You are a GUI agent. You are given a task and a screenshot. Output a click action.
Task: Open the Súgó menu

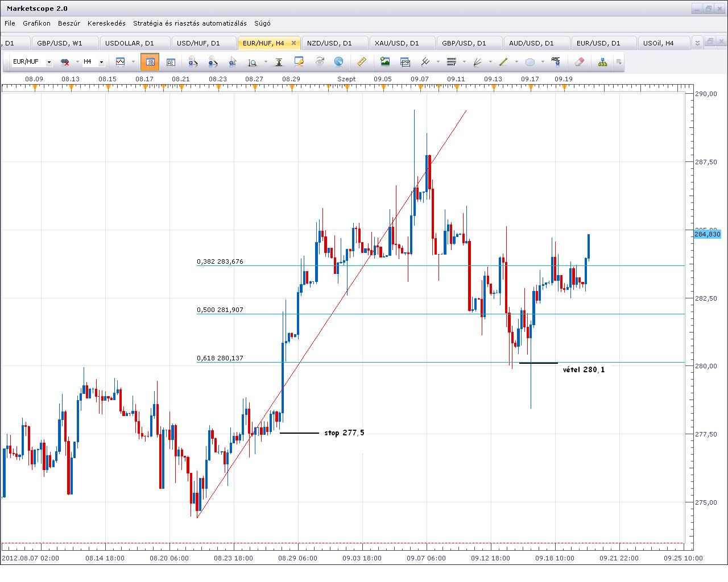point(262,23)
